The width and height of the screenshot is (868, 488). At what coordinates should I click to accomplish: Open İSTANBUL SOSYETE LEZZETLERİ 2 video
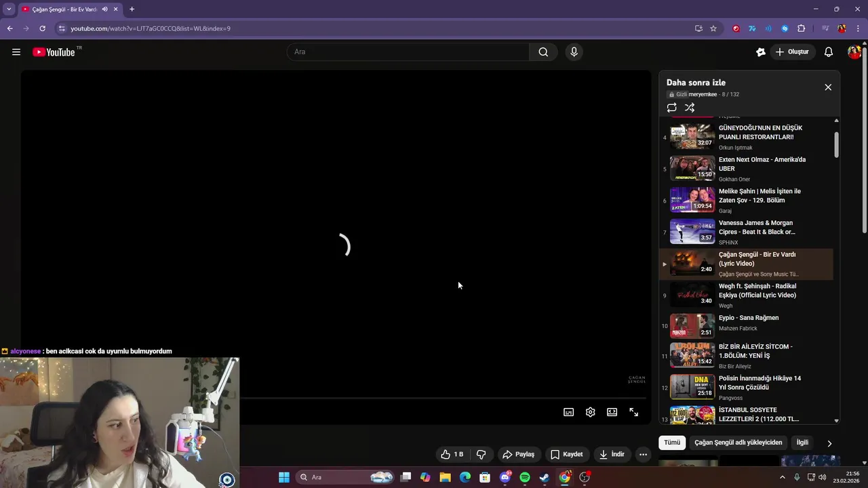point(746,414)
